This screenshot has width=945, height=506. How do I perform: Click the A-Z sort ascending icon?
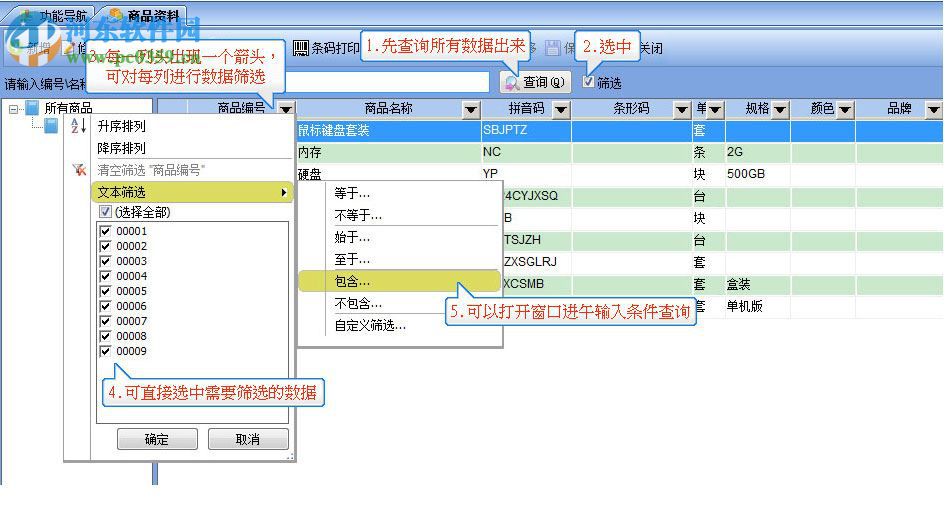pos(79,126)
